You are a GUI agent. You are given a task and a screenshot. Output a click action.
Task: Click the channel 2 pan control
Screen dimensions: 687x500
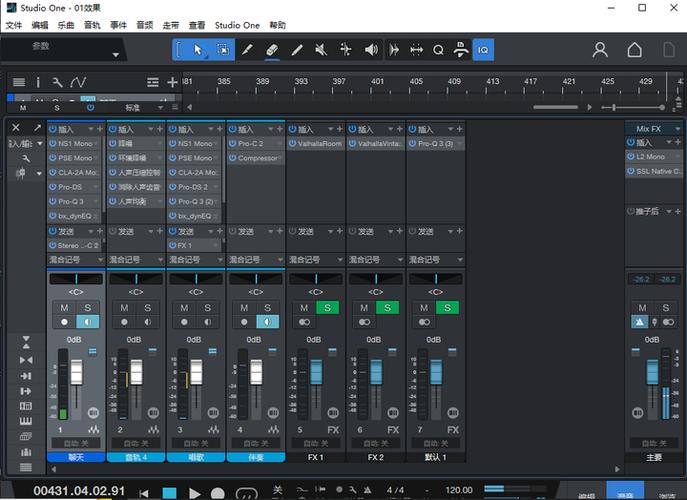click(136, 279)
